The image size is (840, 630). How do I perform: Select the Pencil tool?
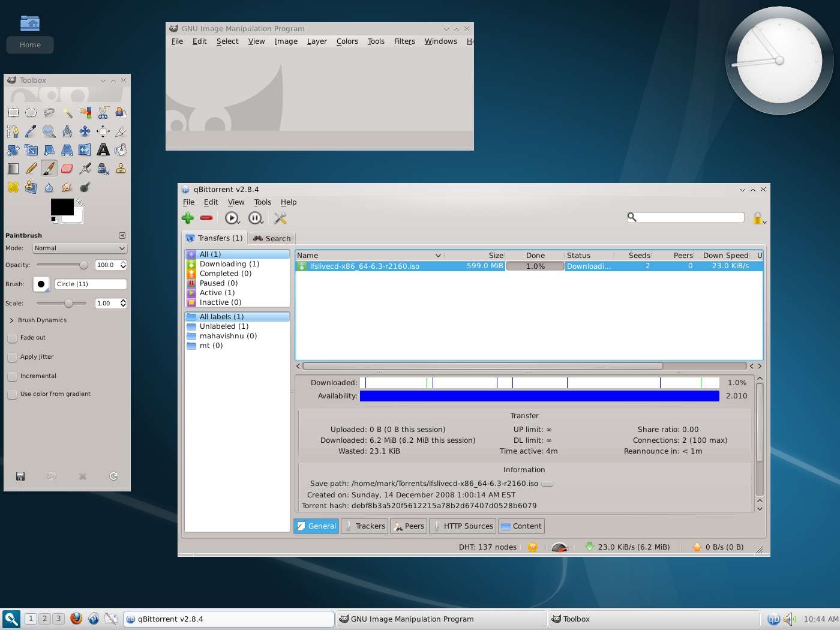31,169
